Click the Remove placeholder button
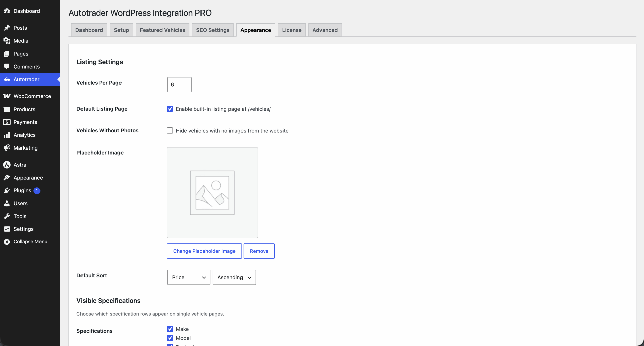Screen dimensions: 644x346 (x=259, y=251)
